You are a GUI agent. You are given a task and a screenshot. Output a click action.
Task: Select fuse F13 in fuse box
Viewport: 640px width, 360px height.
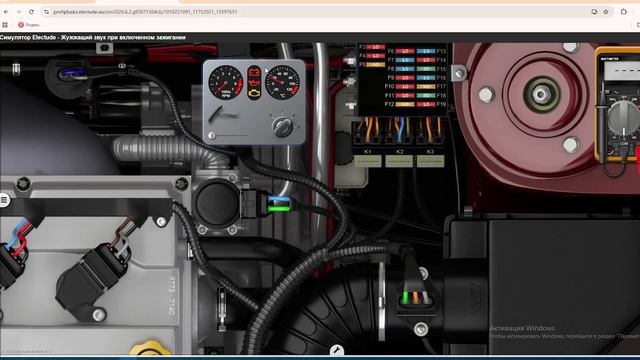(426, 51)
